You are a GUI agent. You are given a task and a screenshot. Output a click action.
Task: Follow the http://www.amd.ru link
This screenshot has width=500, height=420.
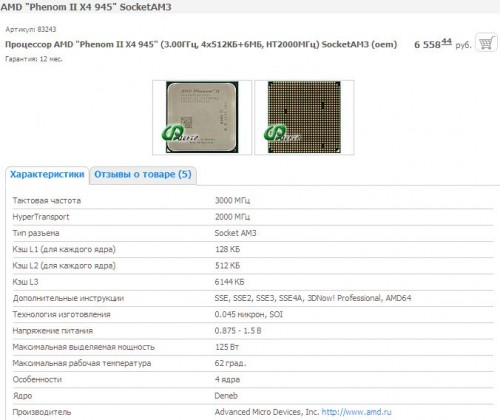pyautogui.click(x=356, y=412)
